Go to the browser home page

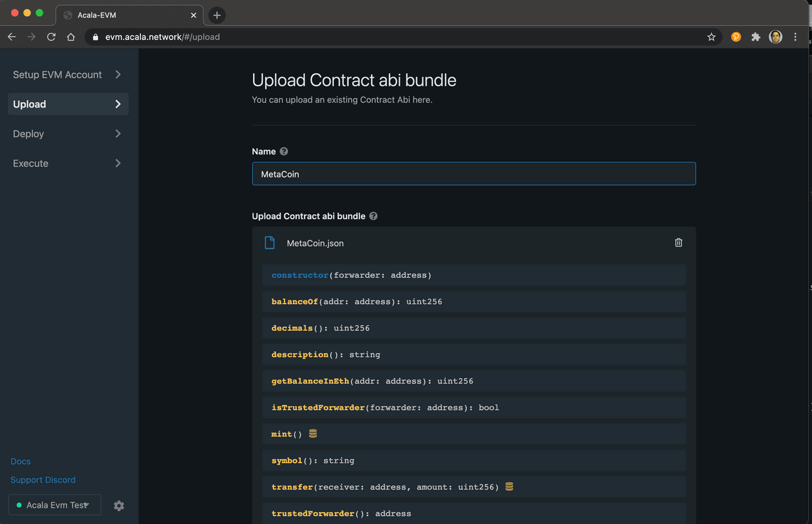(x=71, y=37)
